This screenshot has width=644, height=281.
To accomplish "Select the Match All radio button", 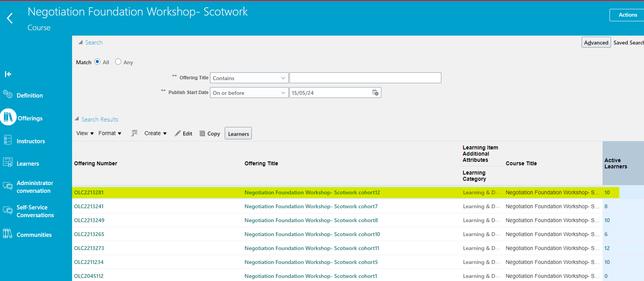I will [x=97, y=62].
